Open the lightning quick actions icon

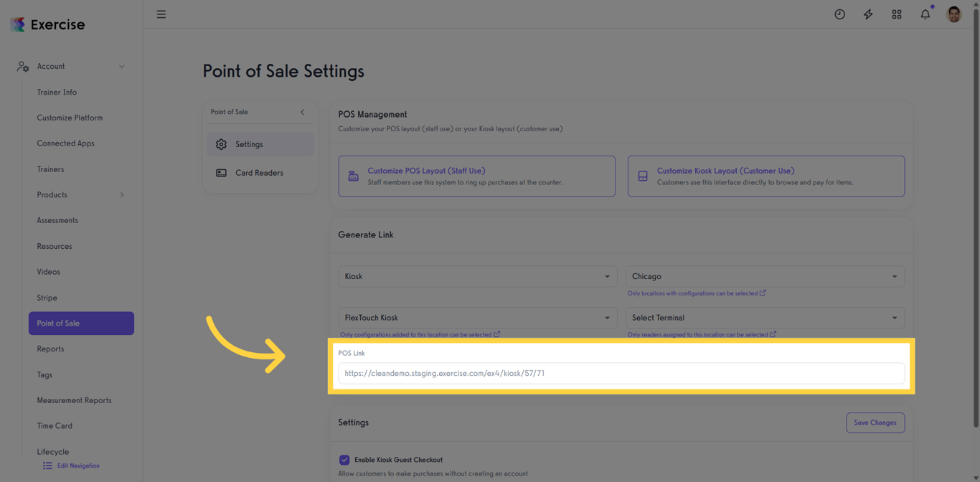pyautogui.click(x=868, y=14)
